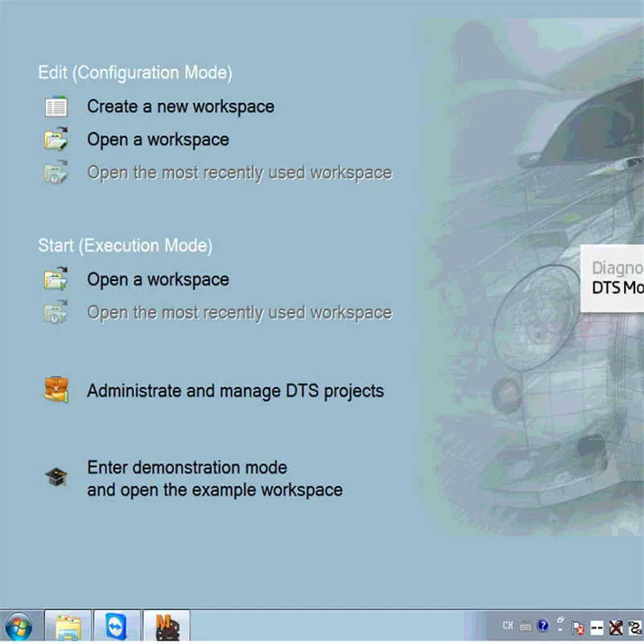Click Create a new workspace text
Image resolution: width=644 pixels, height=644 pixels.
click(180, 106)
